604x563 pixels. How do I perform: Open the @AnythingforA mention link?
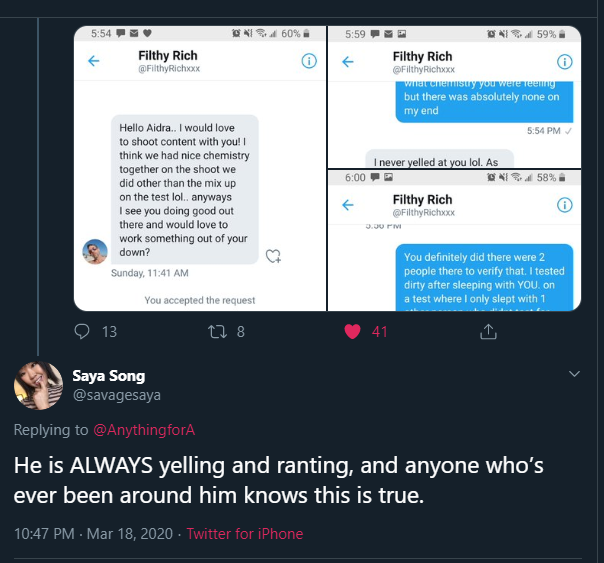[x=140, y=430]
